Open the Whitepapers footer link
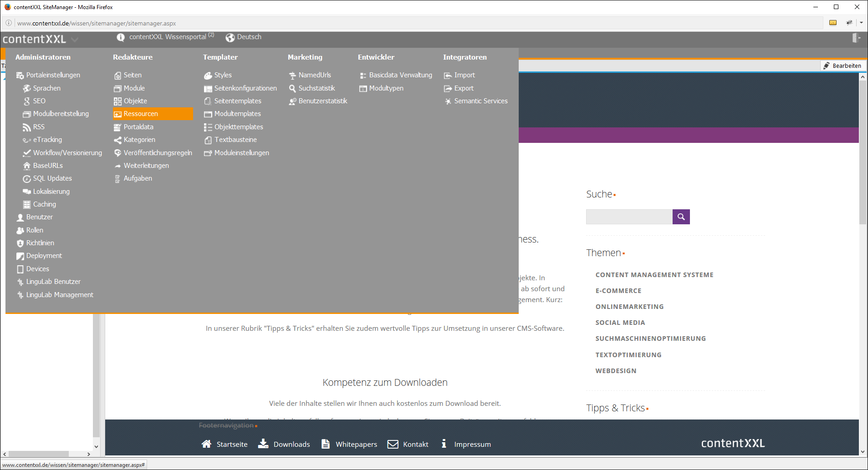868x470 pixels. pyautogui.click(x=356, y=444)
